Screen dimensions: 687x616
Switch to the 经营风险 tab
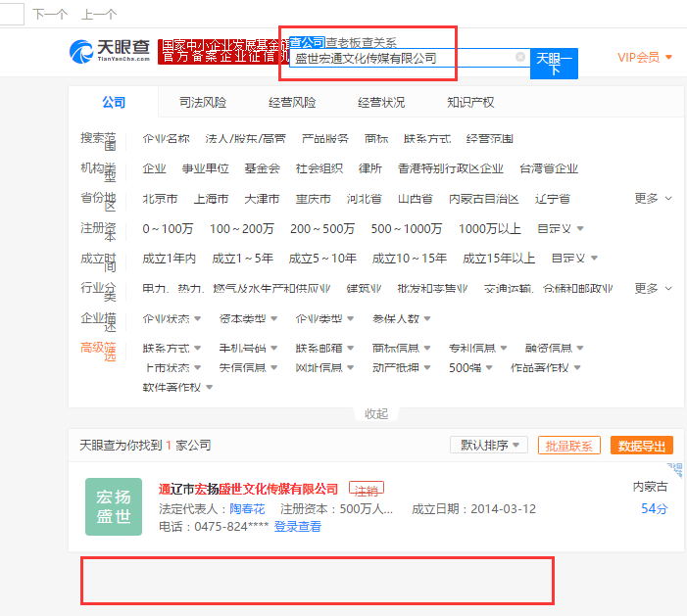292,103
